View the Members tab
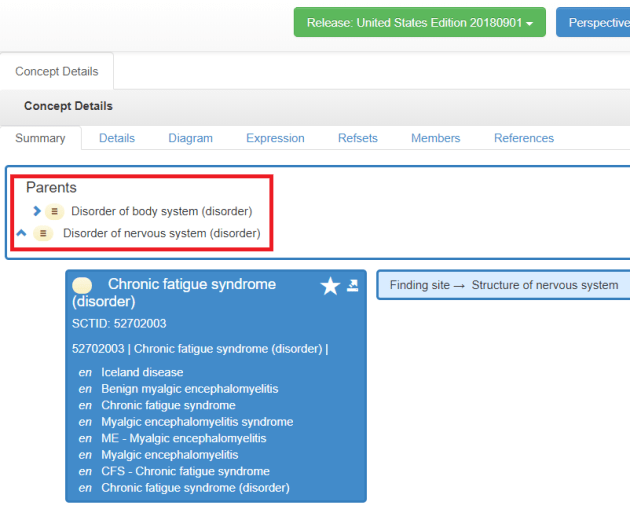Viewport: 630px width, 509px height. click(x=436, y=138)
